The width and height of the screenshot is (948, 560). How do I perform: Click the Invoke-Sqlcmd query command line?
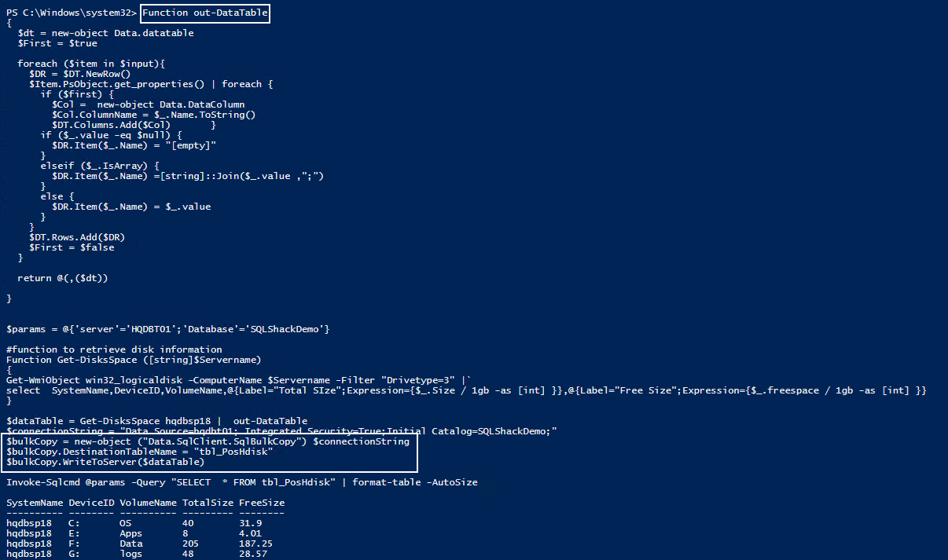pos(241,482)
